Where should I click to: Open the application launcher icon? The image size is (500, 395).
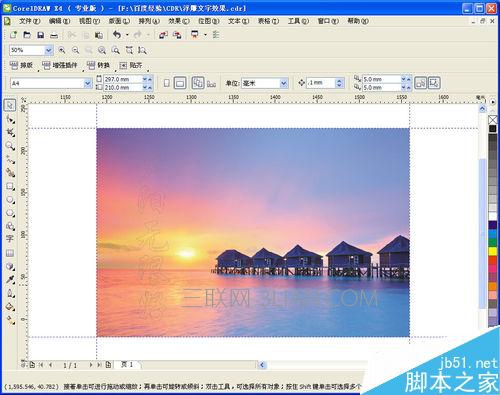(195, 34)
